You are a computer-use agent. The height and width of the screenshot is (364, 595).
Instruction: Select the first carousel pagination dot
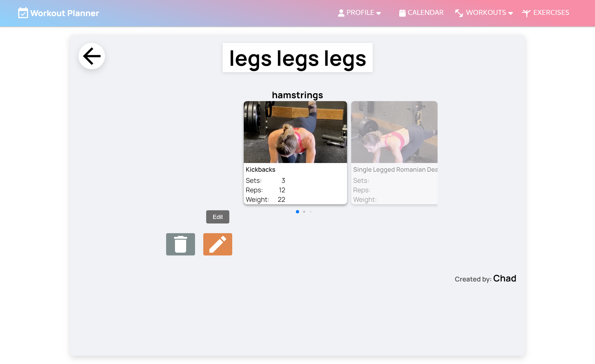tap(297, 212)
